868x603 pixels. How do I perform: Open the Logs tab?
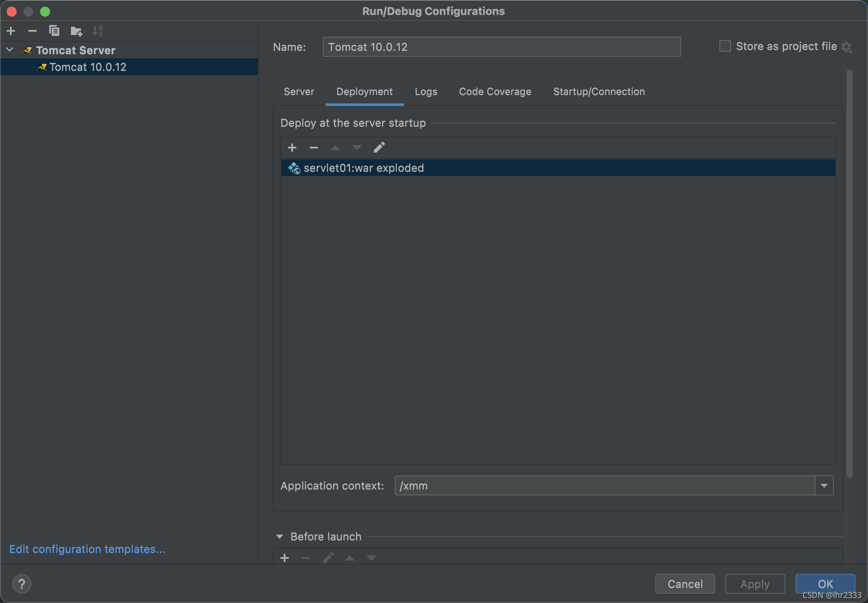tap(426, 92)
